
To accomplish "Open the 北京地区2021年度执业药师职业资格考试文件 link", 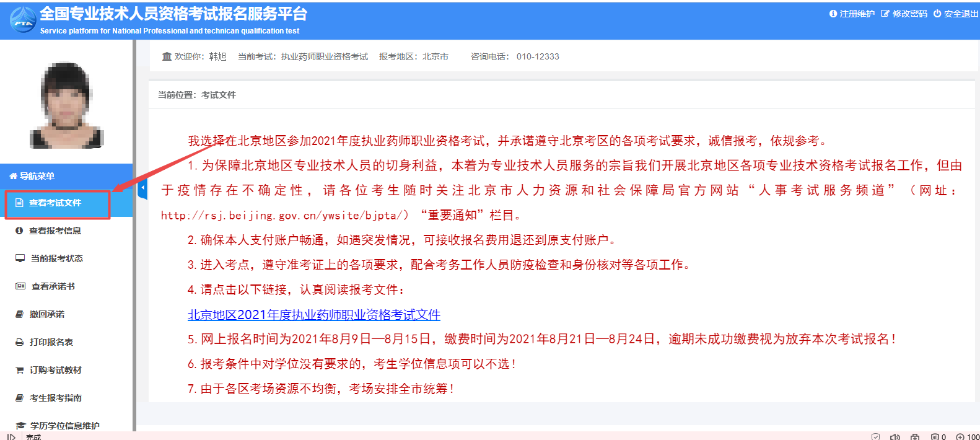I will pos(313,315).
